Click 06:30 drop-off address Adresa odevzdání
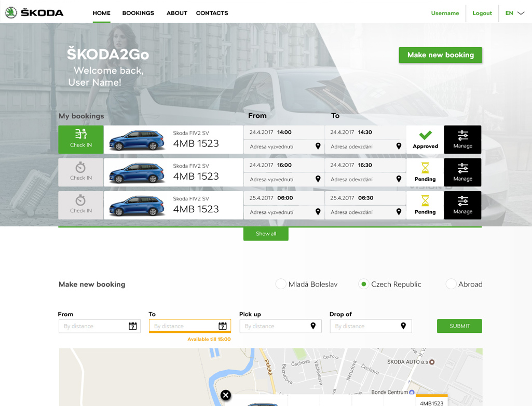This screenshot has height=406, width=532. point(351,212)
